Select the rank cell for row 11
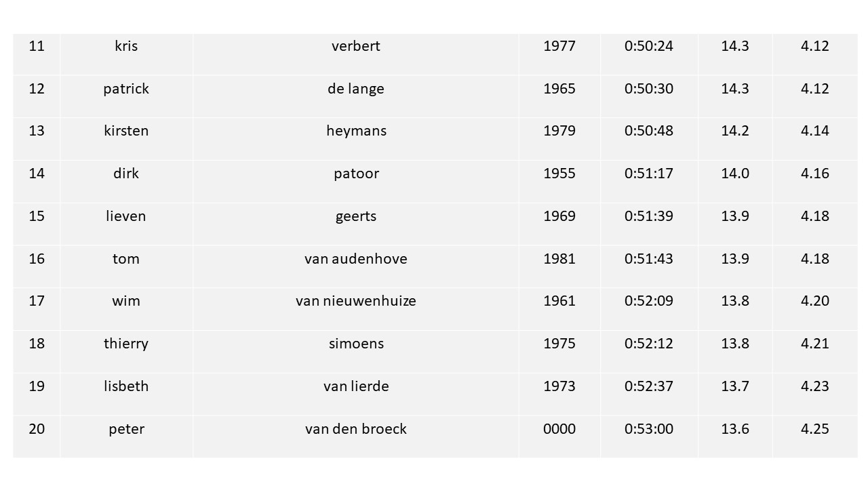The image size is (868, 488). [37, 54]
